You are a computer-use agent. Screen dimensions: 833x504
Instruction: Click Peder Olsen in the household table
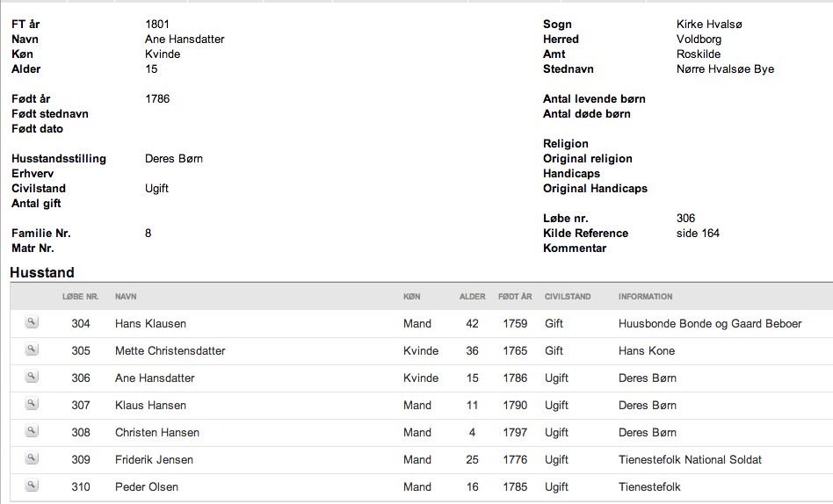(147, 486)
